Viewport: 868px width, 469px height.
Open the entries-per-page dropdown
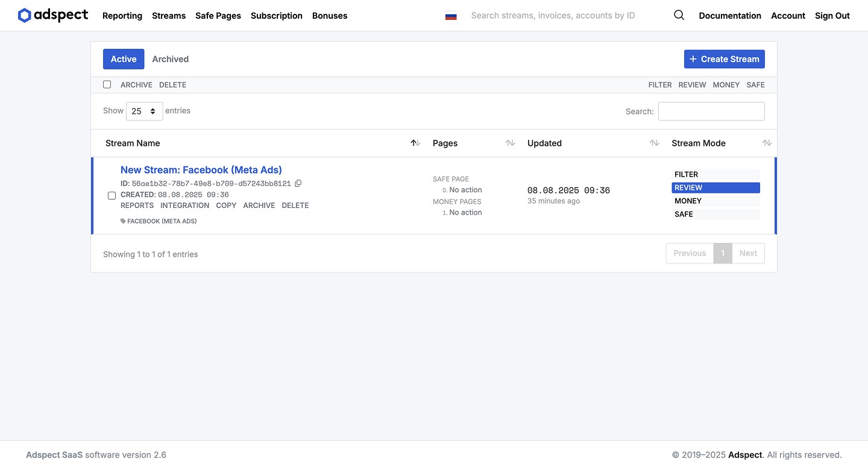click(x=144, y=111)
